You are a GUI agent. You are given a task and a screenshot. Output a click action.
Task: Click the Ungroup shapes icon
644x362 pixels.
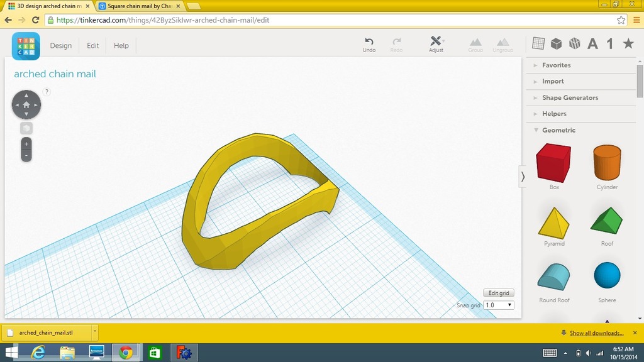point(502,45)
